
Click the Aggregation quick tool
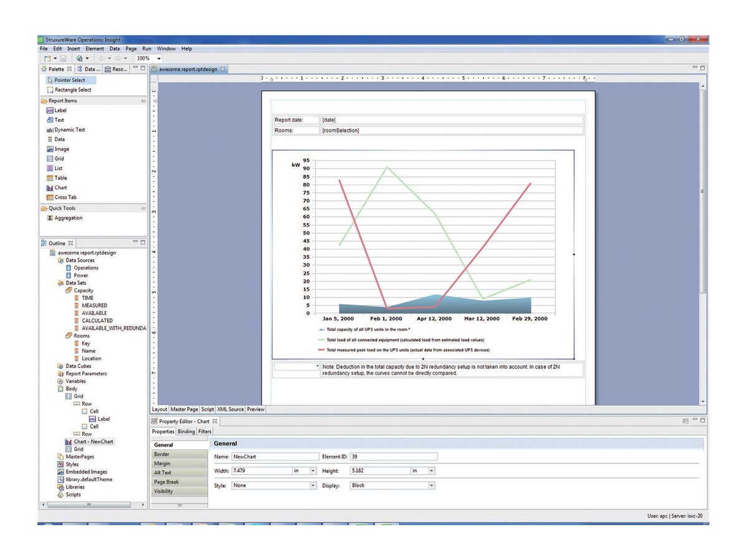click(x=68, y=218)
